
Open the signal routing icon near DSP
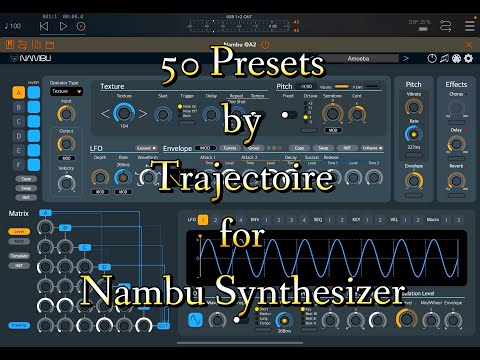pyautogui.click(x=445, y=26)
